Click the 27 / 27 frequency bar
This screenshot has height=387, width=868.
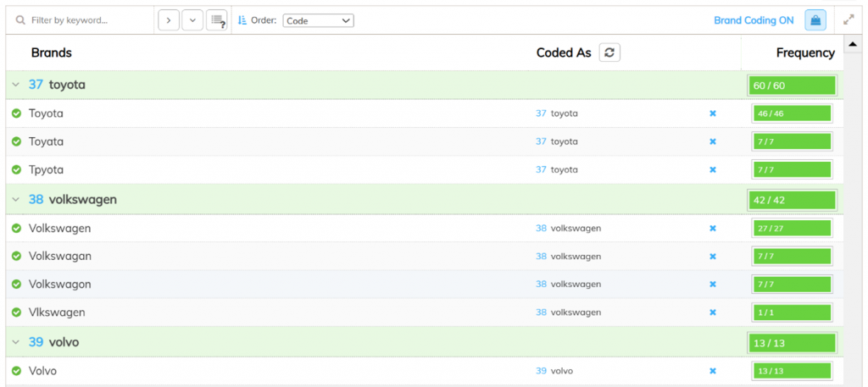point(793,228)
